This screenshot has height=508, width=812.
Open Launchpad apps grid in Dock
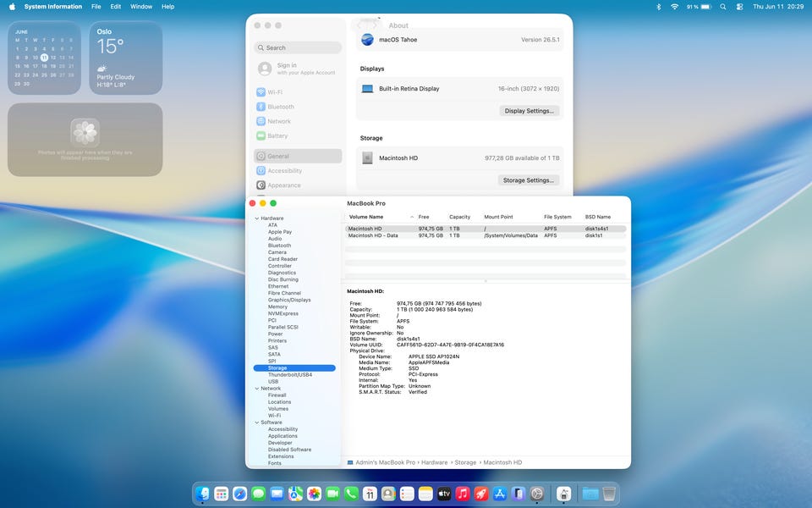click(221, 494)
